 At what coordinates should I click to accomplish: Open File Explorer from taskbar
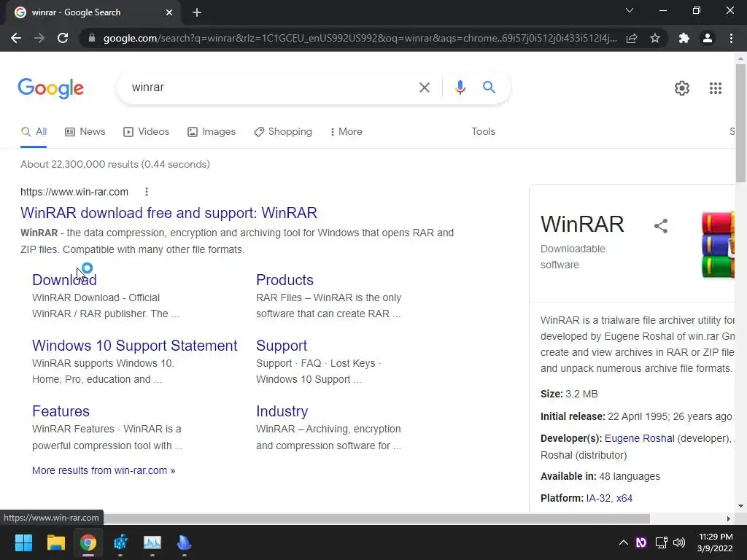click(x=55, y=542)
